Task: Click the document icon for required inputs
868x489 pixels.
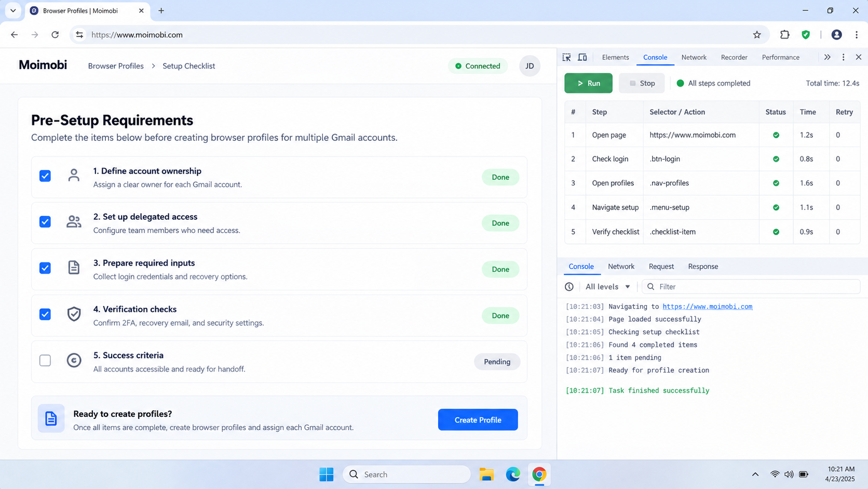Action: pyautogui.click(x=74, y=268)
